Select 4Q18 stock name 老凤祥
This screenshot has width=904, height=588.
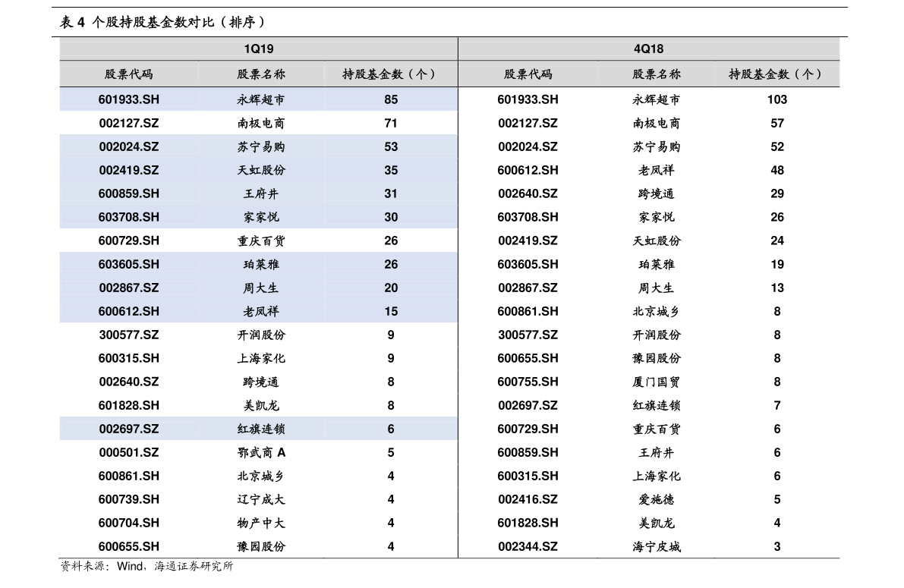pos(656,171)
